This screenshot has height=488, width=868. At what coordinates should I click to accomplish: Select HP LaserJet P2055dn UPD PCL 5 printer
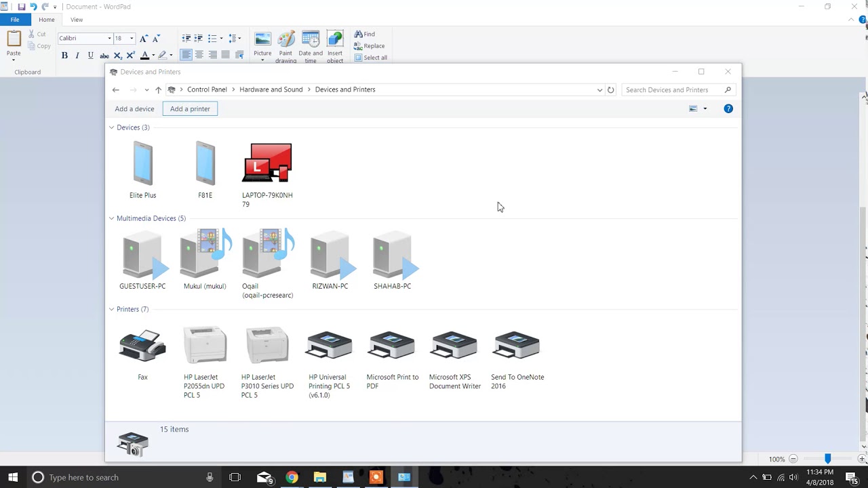[205, 363]
